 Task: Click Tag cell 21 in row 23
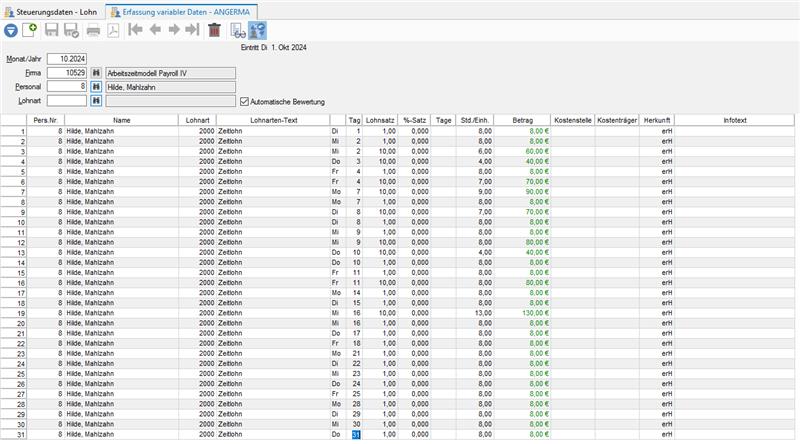(x=354, y=353)
